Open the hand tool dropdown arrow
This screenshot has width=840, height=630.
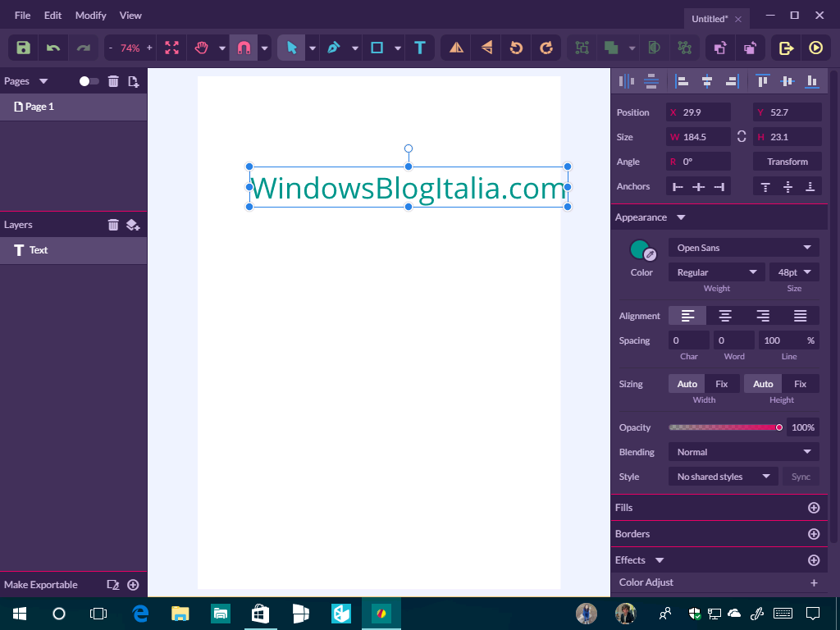[222, 48]
